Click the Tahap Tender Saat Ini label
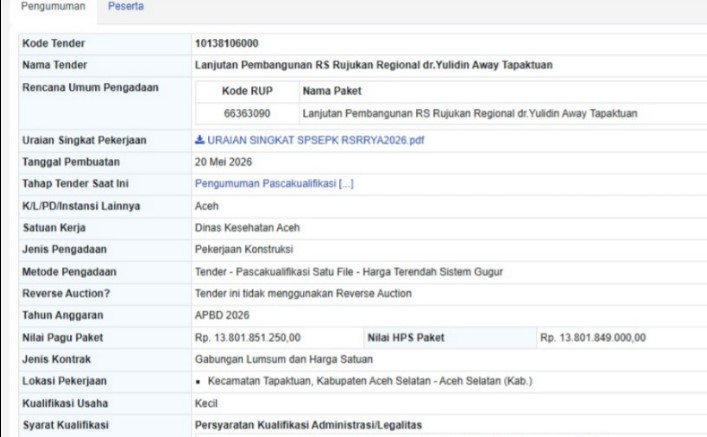 (75, 184)
